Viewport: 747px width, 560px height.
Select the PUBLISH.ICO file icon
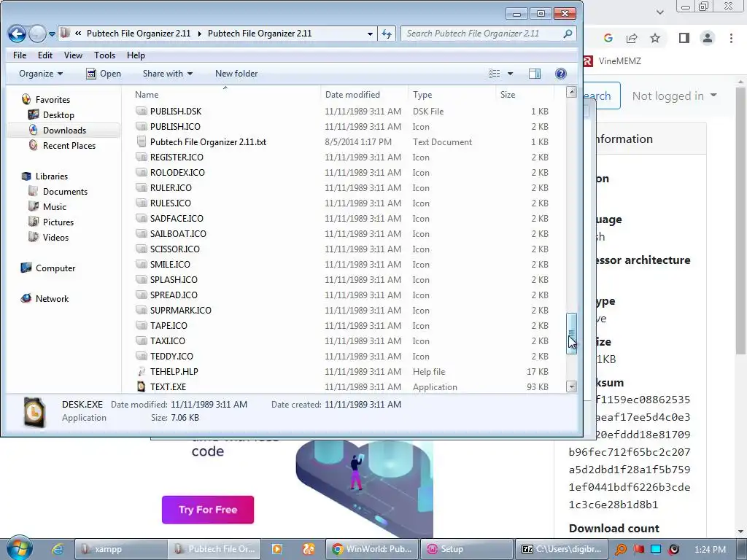[x=141, y=126]
